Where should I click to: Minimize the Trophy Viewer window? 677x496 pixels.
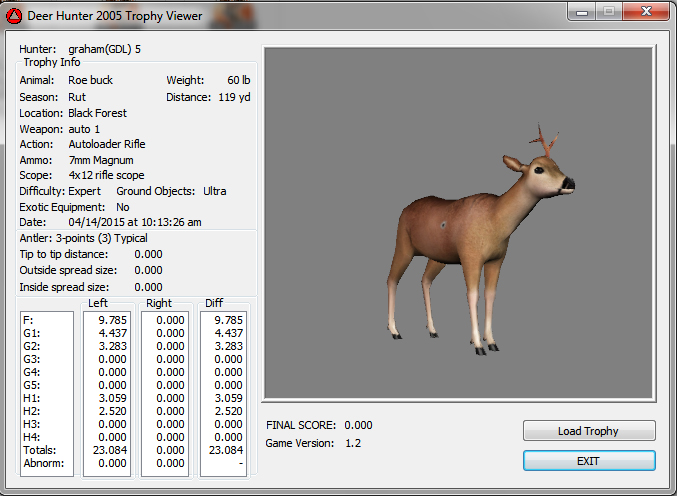point(584,12)
